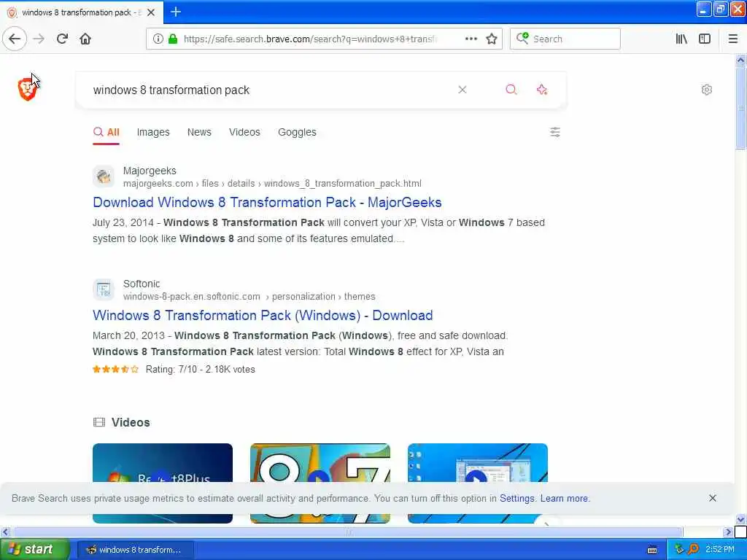747x560 pixels.
Task: Open Download Windows 8 Transformation Pack - MajorGeeks
Action: coord(267,203)
